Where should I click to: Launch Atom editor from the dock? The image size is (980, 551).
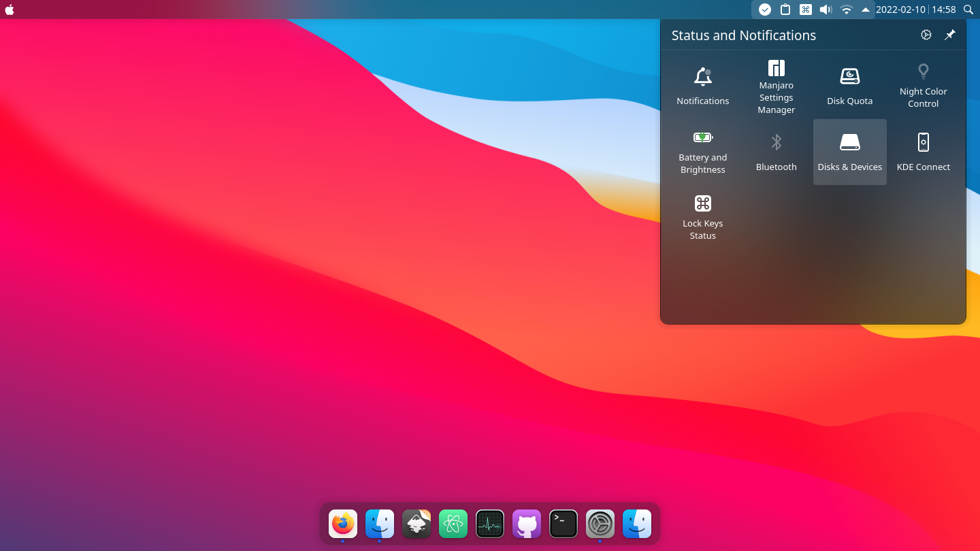453,524
